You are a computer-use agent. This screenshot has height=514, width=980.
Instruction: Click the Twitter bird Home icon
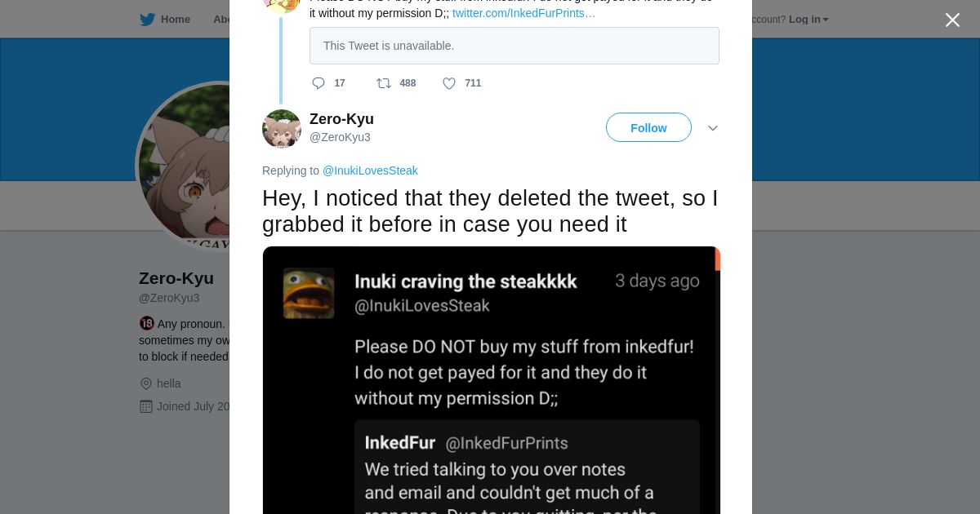147,20
